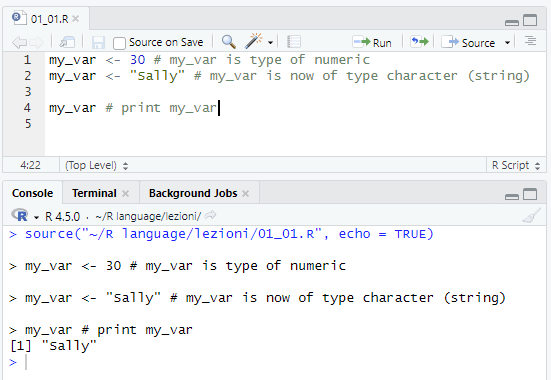Click line 1 in the gutter

pyautogui.click(x=27, y=60)
